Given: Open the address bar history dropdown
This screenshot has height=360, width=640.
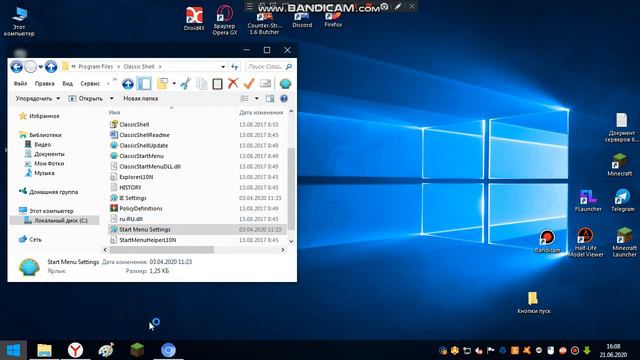Looking at the screenshot, I should point(223,67).
